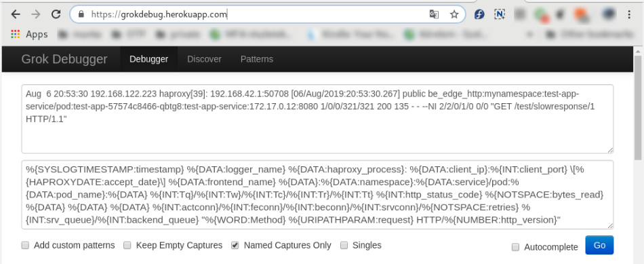644x264 pixels.
Task: Click the browser forward arrow
Action: (x=36, y=14)
